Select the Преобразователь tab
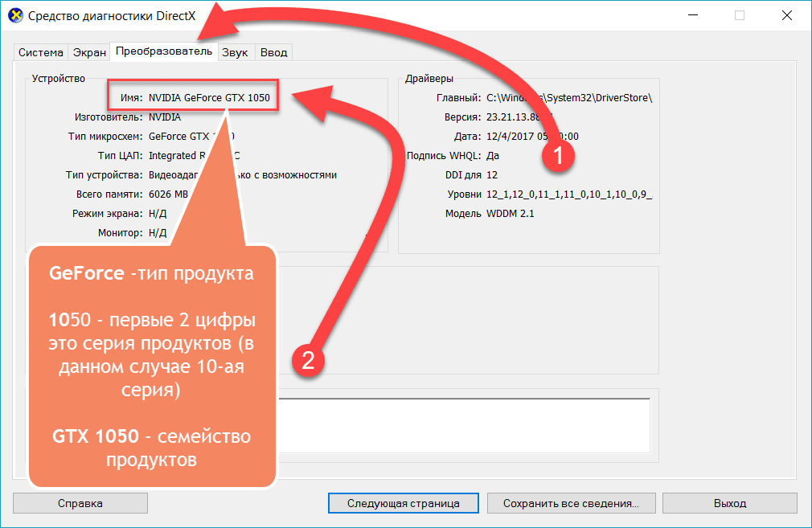The image size is (812, 528). click(x=164, y=51)
